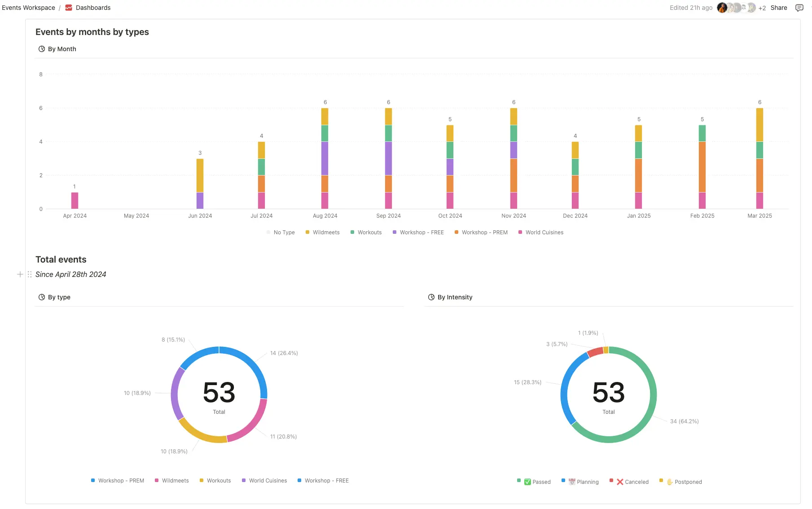
Task: Click the Total events heading
Action: [61, 259]
